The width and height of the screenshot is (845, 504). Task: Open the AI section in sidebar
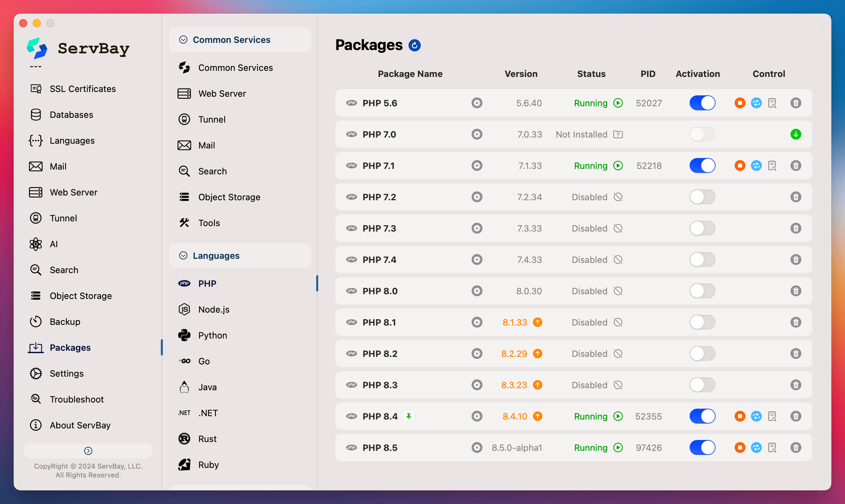tap(44, 244)
